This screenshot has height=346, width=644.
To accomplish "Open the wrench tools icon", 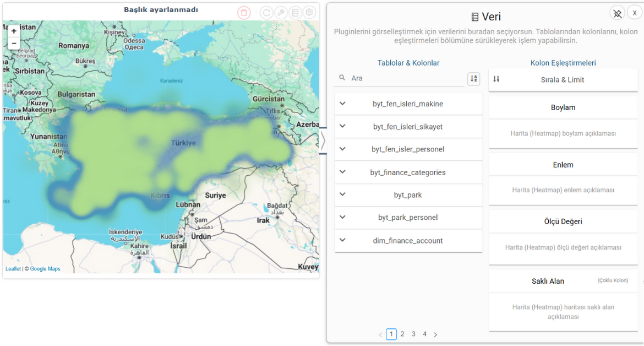I will point(281,13).
